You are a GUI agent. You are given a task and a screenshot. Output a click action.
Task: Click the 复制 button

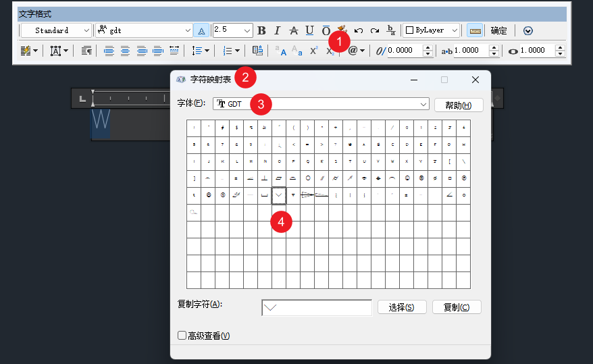pos(457,307)
